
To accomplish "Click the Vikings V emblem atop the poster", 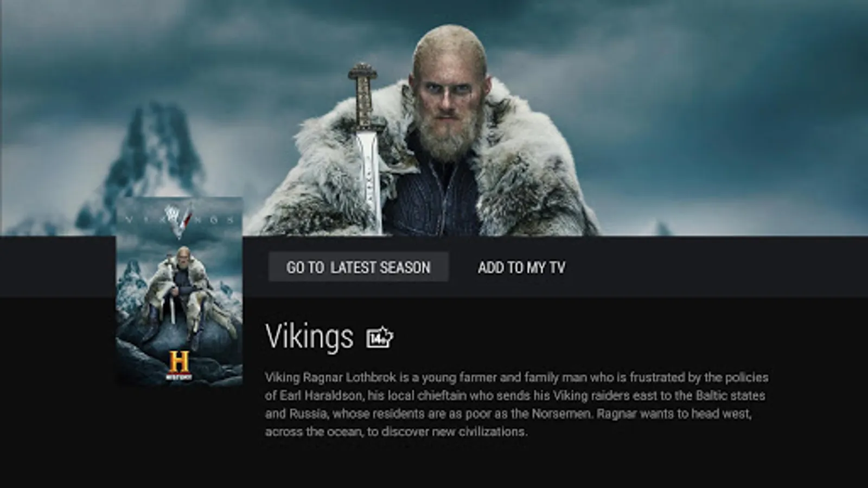I will click(179, 221).
